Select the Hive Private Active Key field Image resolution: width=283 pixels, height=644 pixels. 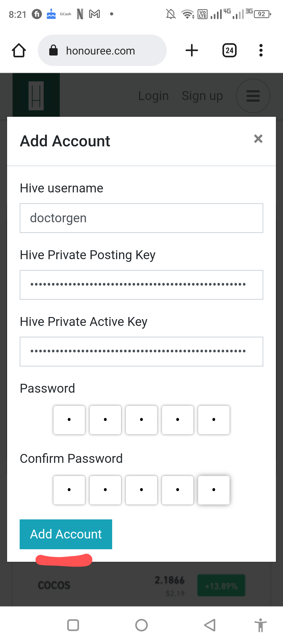(x=141, y=352)
